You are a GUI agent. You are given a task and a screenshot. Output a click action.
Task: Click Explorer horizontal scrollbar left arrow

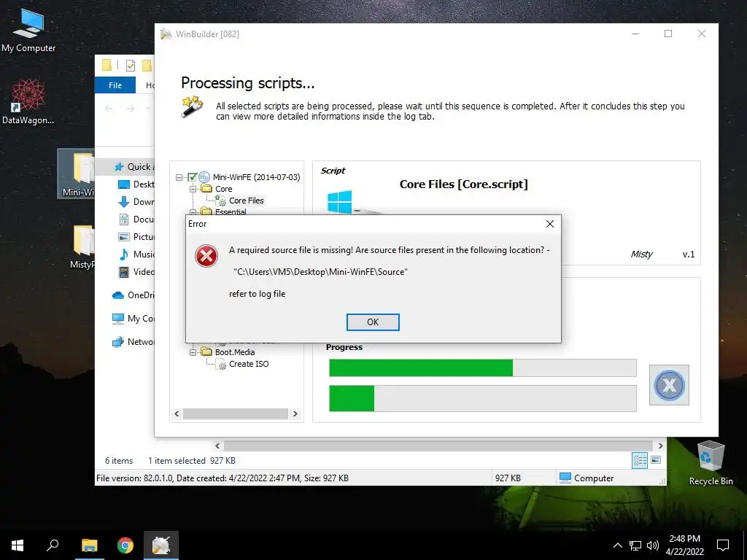point(217,446)
